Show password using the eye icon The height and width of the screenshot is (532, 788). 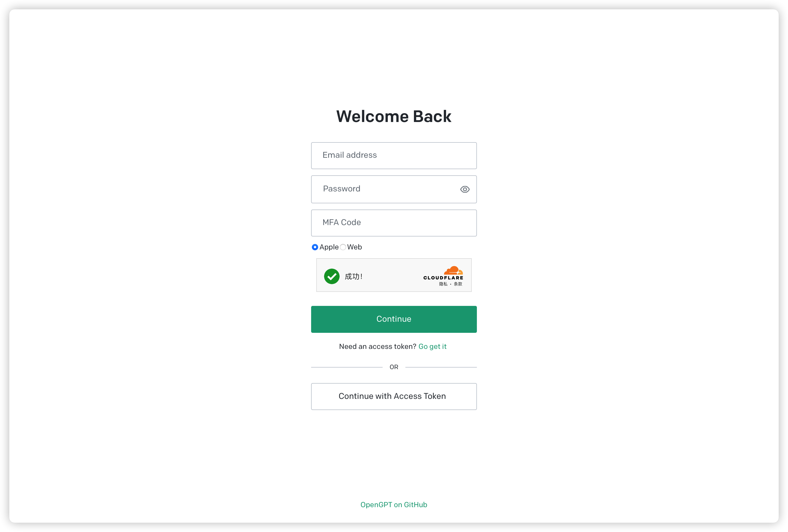pyautogui.click(x=464, y=189)
